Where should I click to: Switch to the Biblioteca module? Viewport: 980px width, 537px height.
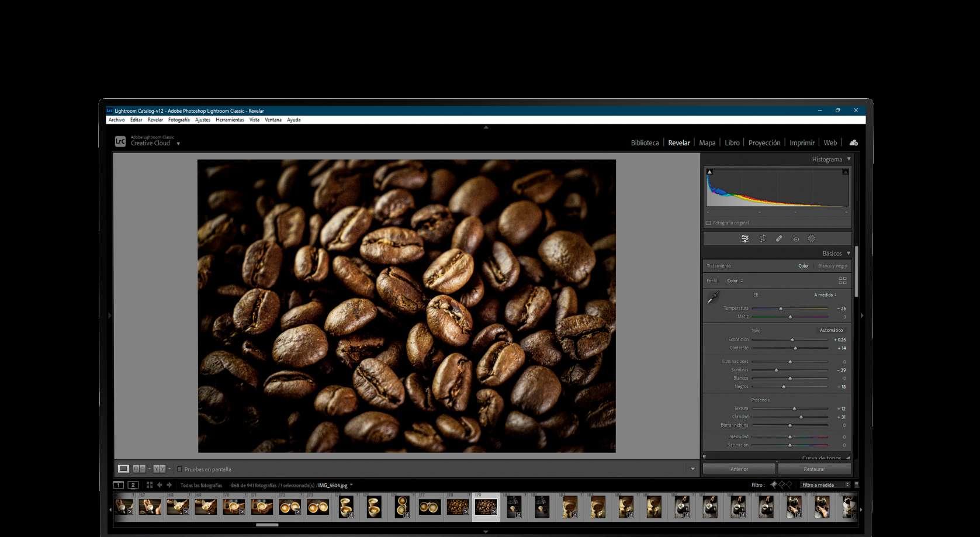click(645, 143)
